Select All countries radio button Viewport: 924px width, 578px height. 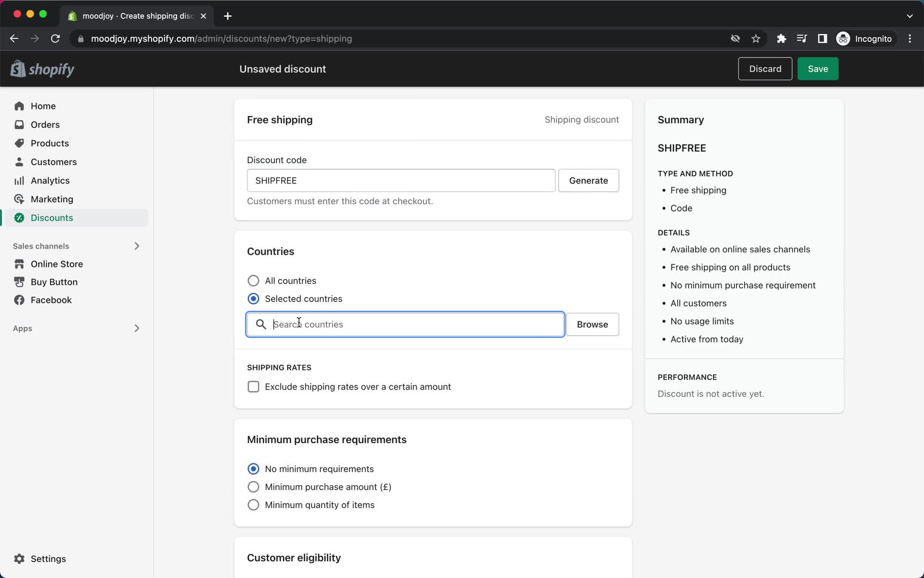point(253,280)
